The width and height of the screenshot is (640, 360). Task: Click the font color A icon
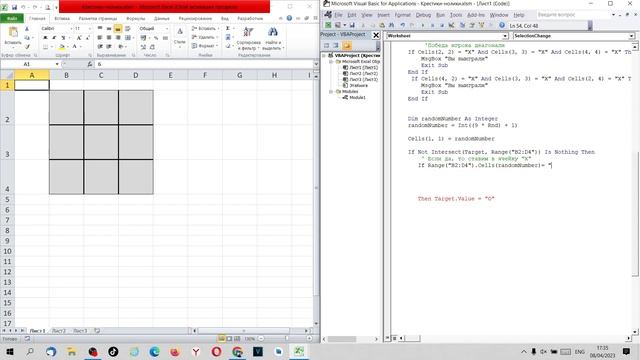75,47
